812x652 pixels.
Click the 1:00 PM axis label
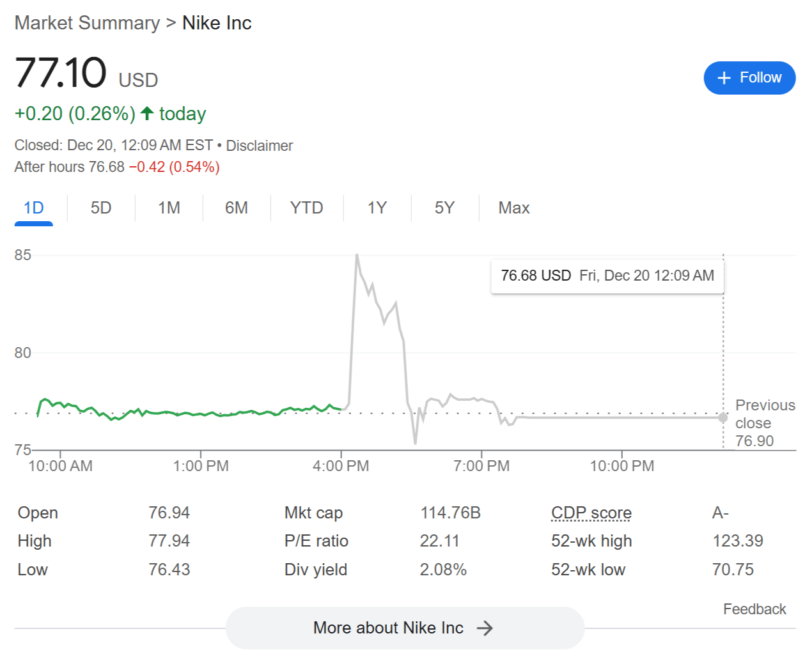coord(201,466)
